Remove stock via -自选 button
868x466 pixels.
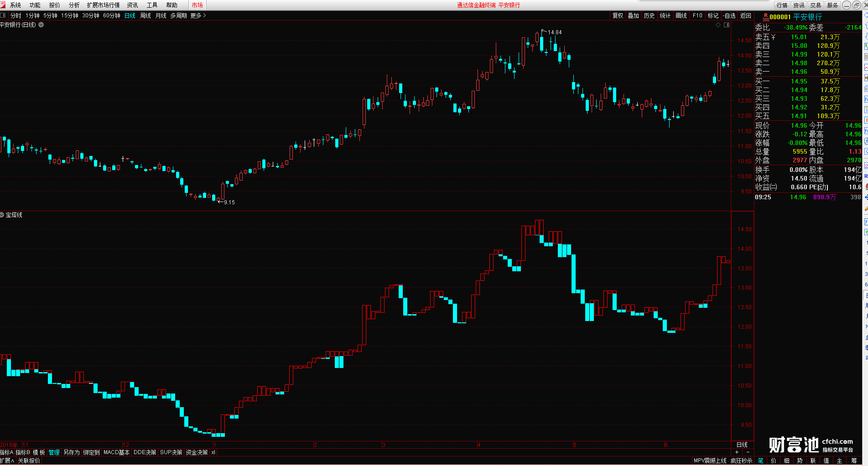pyautogui.click(x=729, y=16)
